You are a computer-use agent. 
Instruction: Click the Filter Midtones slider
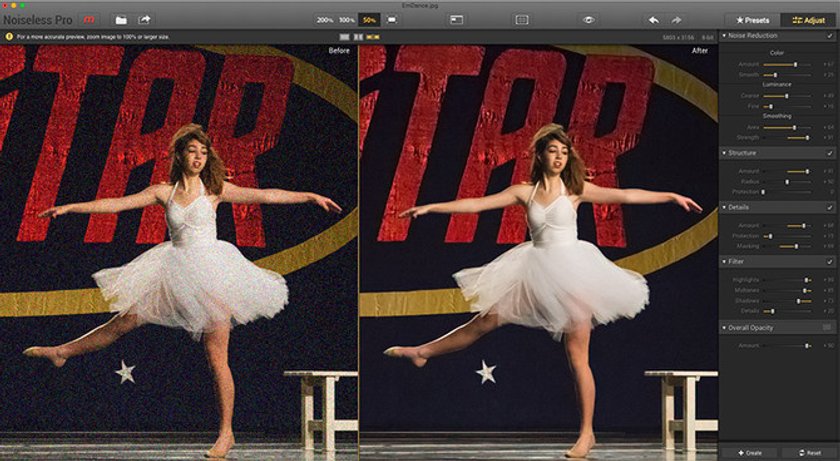(x=786, y=290)
